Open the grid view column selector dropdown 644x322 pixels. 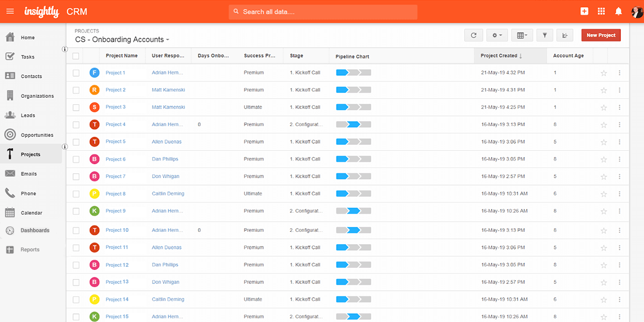click(522, 34)
